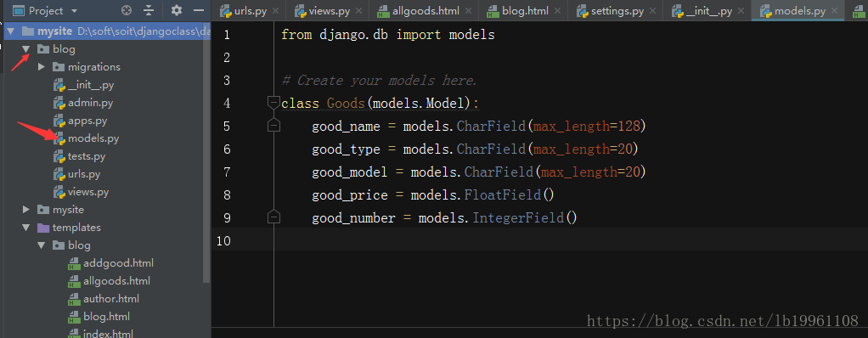Select models.py in the project tree
Screen dimensions: 868x338
coord(93,138)
